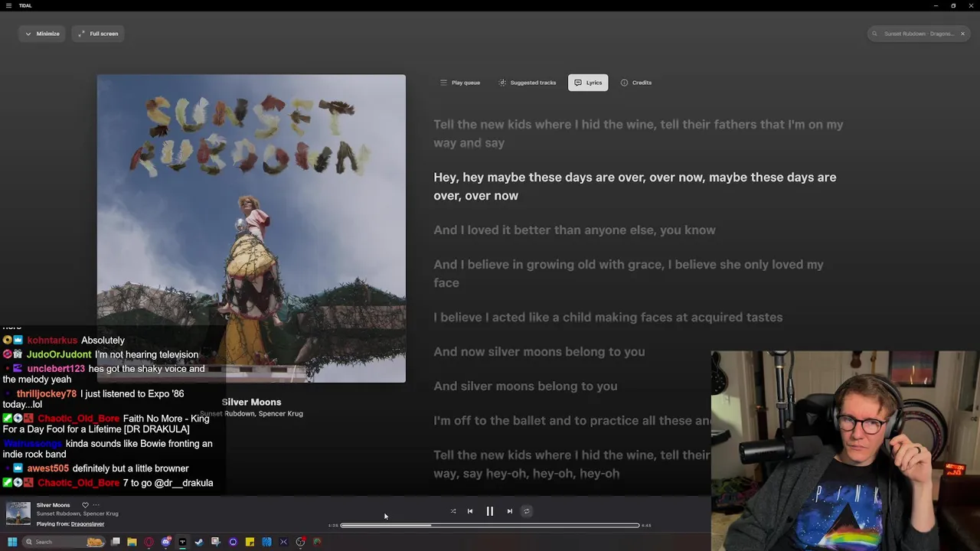Click the lyrics speech-bubble icon
Screen dimensions: 980x551
(x=578, y=83)
